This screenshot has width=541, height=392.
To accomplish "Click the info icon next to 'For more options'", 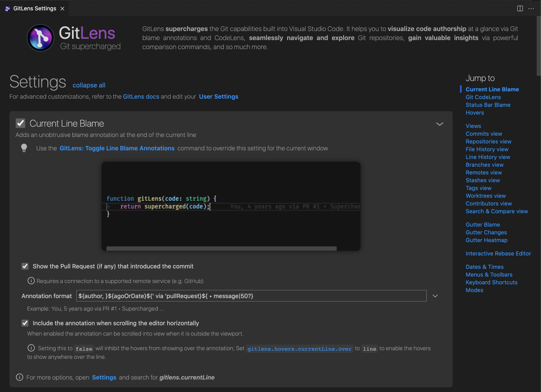I will point(19,377).
